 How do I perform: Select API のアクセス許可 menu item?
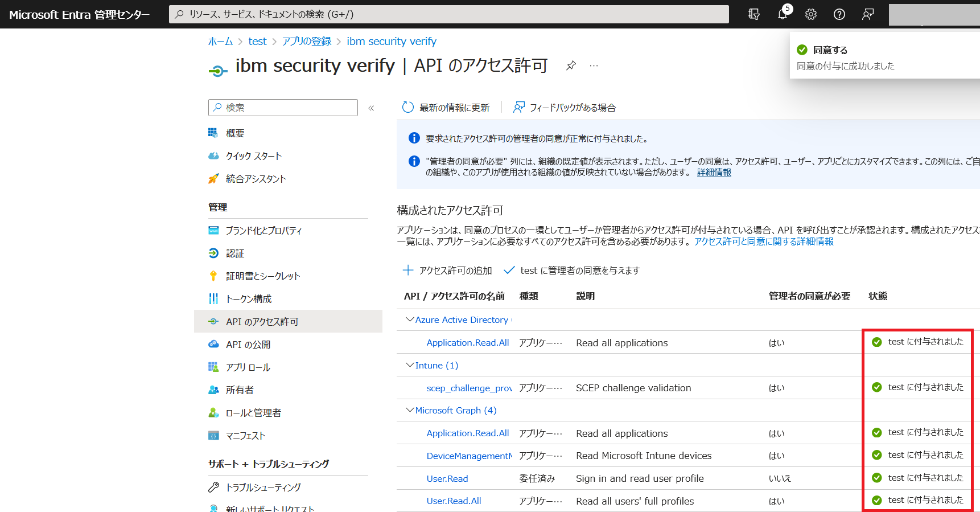288,321
